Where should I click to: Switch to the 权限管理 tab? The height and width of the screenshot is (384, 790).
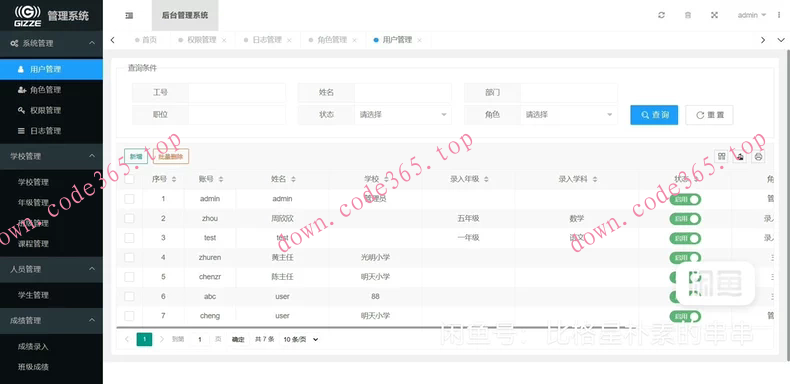(202, 40)
